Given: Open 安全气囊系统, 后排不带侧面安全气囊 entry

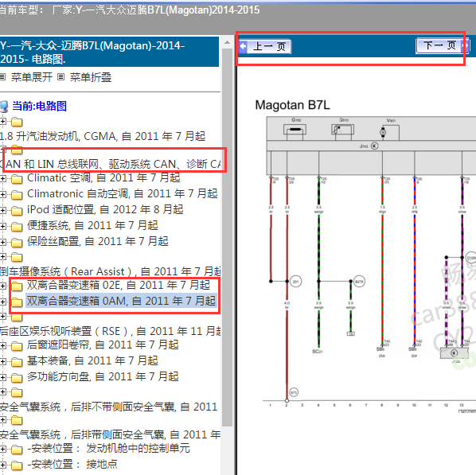Looking at the screenshot, I should coord(109,407).
